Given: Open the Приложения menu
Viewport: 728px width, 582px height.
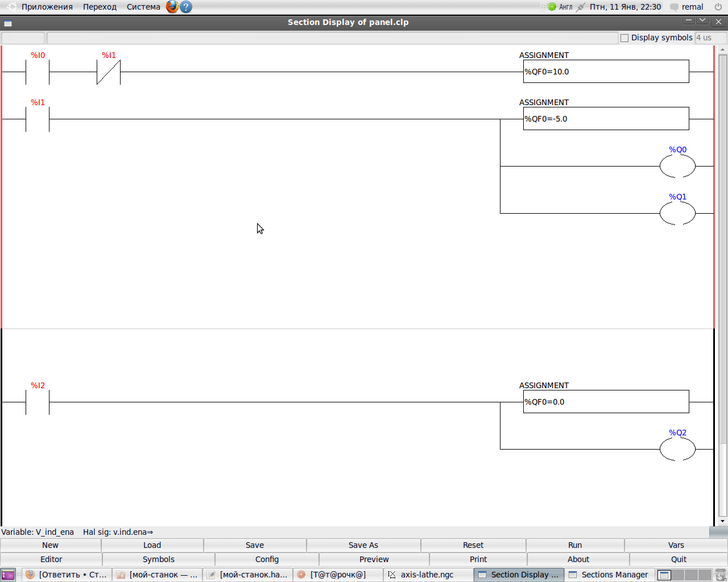Looking at the screenshot, I should [x=47, y=7].
